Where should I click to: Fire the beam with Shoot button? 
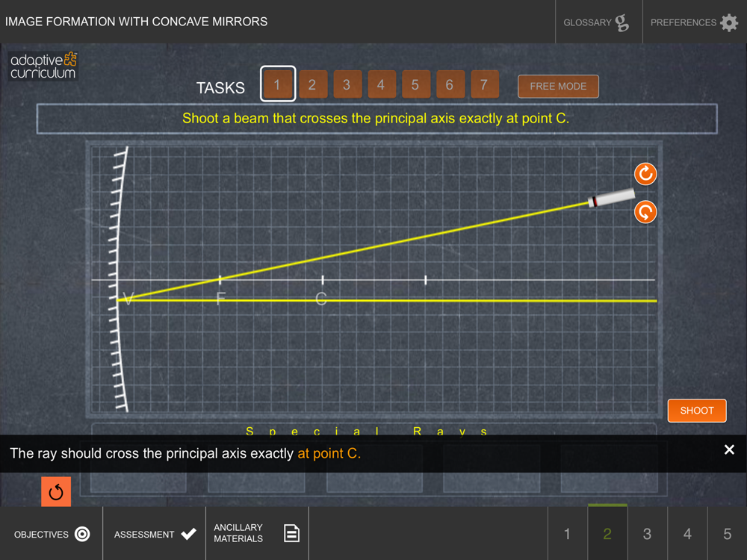pos(696,411)
